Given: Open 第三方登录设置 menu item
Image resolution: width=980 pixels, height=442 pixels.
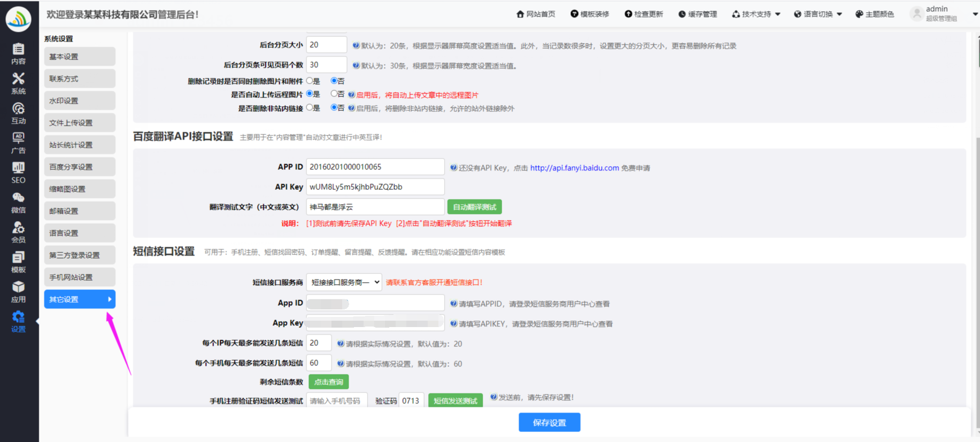Looking at the screenshot, I should coord(80,255).
